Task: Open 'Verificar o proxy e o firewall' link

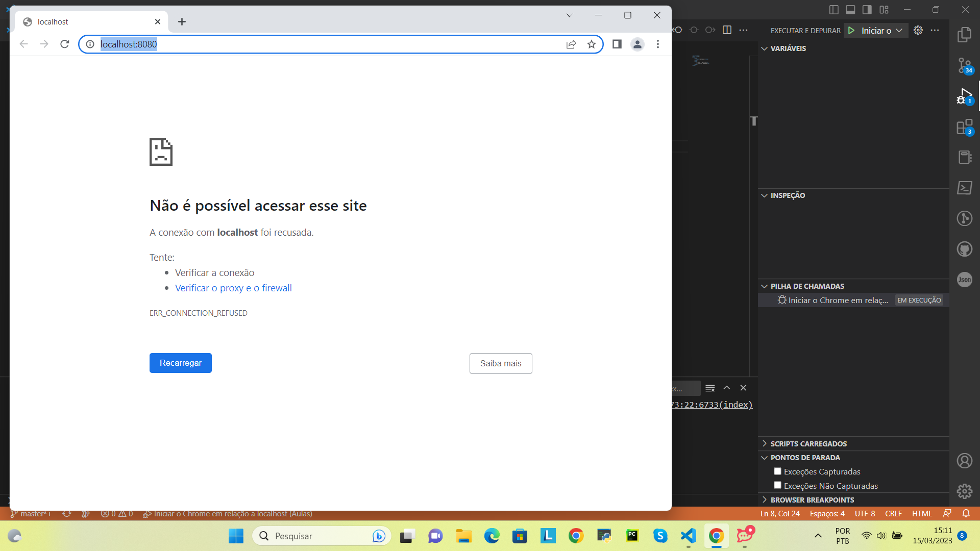Action: (x=233, y=288)
